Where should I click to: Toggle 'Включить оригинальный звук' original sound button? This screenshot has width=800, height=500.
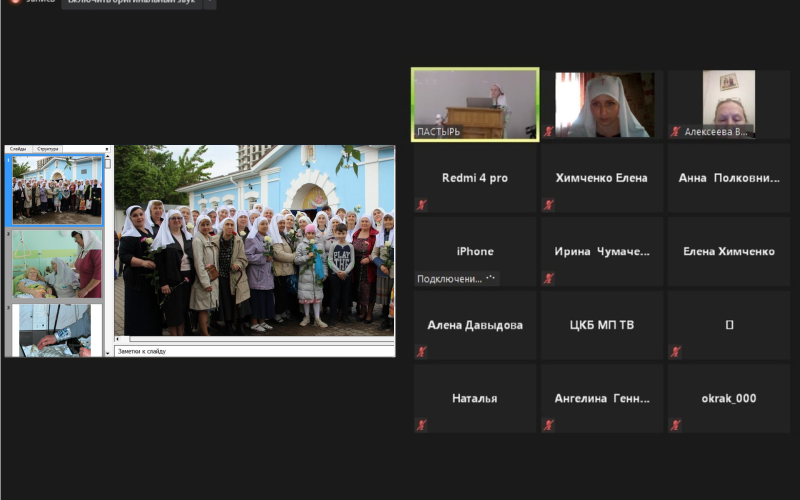click(x=132, y=3)
